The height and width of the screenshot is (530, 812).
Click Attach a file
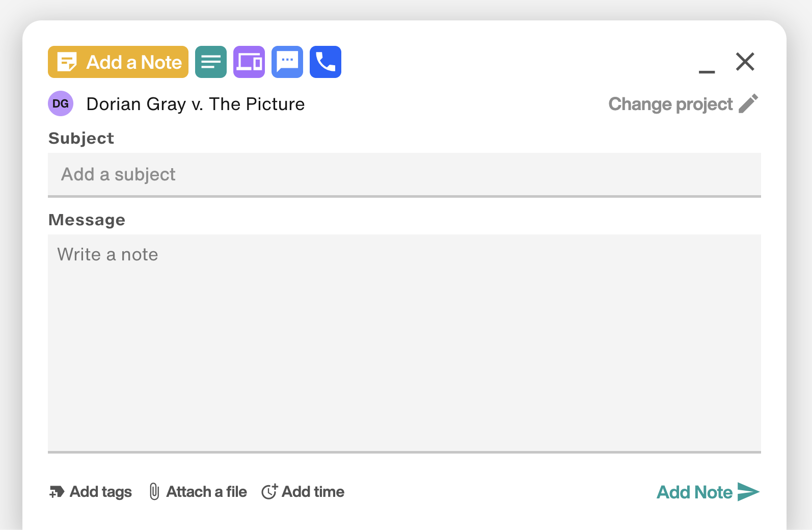(198, 492)
